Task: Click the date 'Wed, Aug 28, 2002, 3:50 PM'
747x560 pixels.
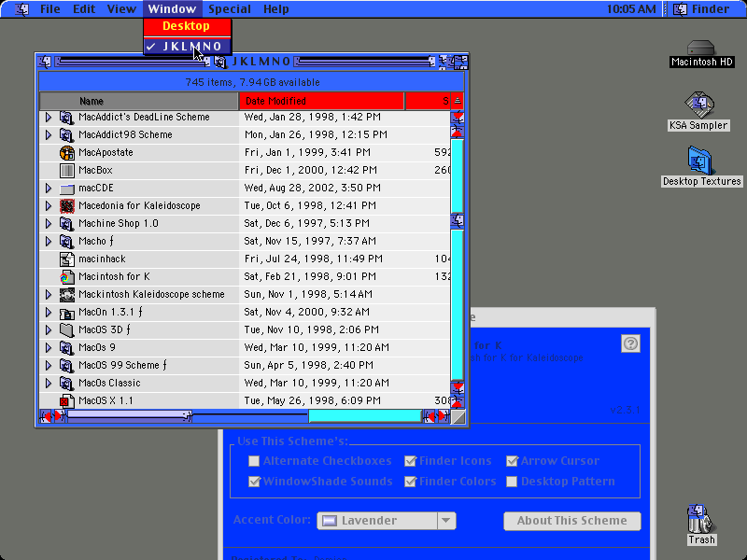Action: [313, 189]
